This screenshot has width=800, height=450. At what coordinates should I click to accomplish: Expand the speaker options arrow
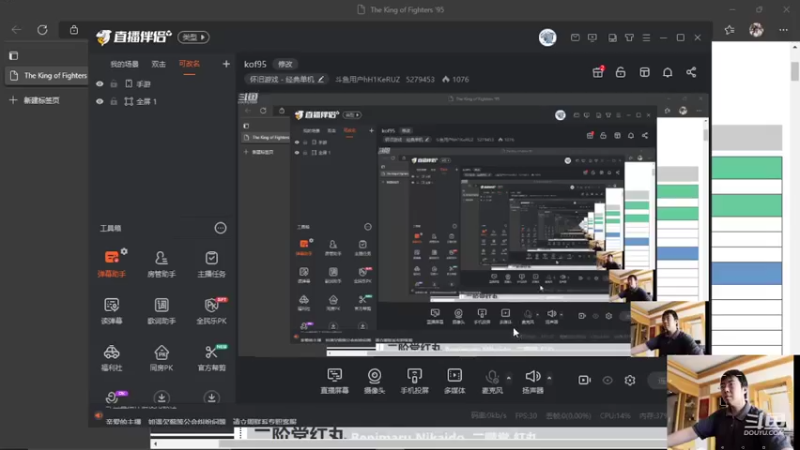pyautogui.click(x=549, y=378)
